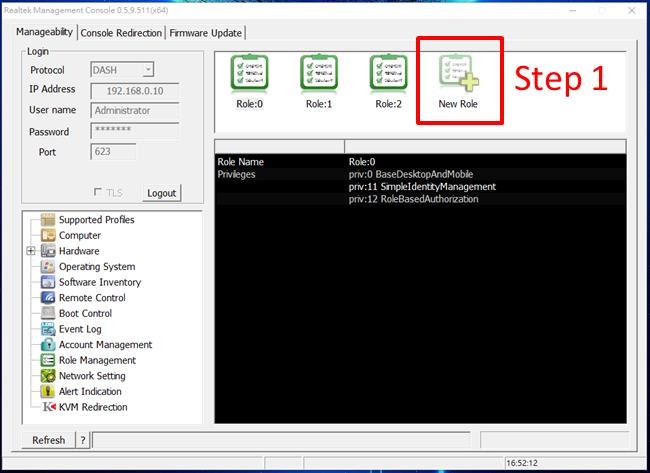Create a role with New Role icon
The image size is (650, 473).
458,73
